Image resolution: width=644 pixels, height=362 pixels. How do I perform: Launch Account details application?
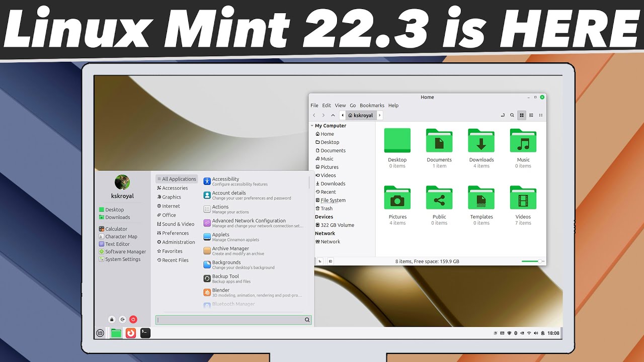[254, 195]
